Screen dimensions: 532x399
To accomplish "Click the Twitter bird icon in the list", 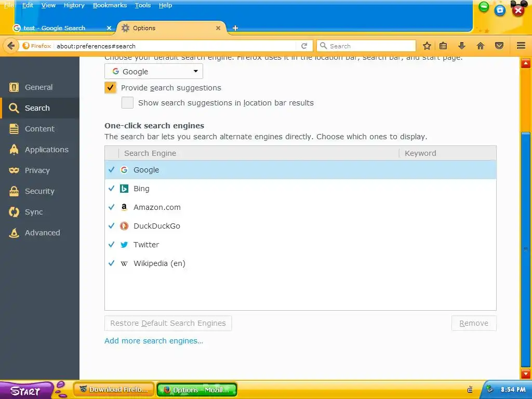I will (124, 245).
